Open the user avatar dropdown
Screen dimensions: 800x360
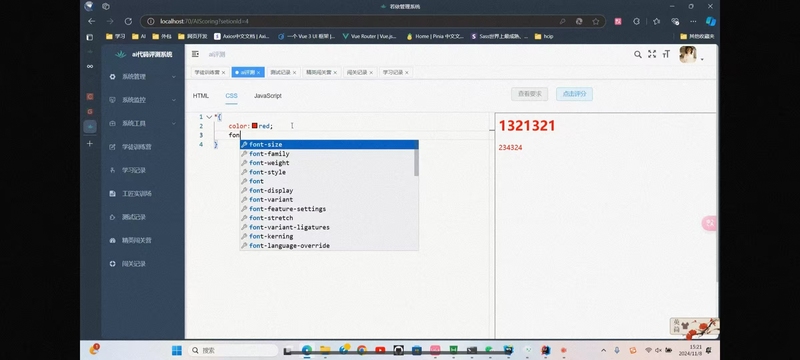click(x=691, y=55)
